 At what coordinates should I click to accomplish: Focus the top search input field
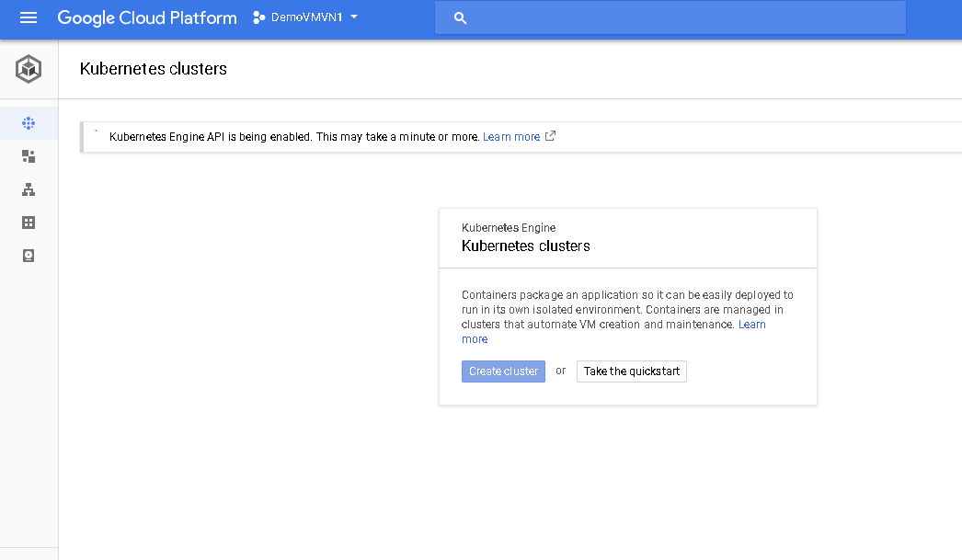[x=681, y=18]
